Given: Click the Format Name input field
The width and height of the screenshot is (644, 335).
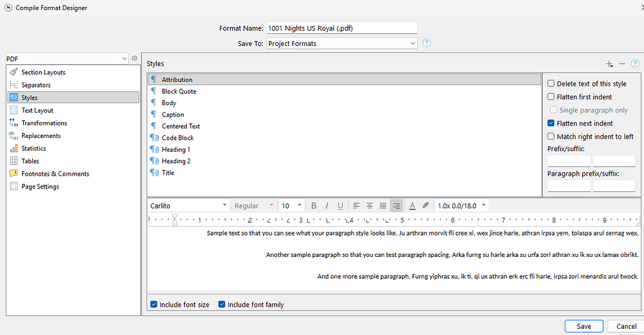Looking at the screenshot, I should click(x=341, y=28).
